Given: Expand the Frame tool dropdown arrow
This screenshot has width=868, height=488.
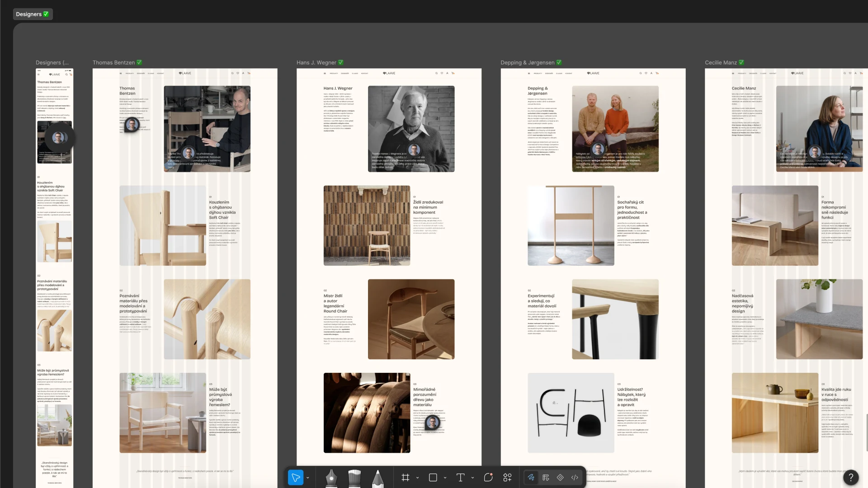Looking at the screenshot, I should [417, 478].
